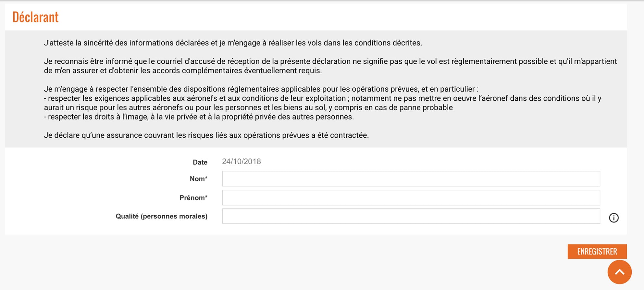Click the sentence "Je déclare qu'une assurance"

(x=206, y=135)
